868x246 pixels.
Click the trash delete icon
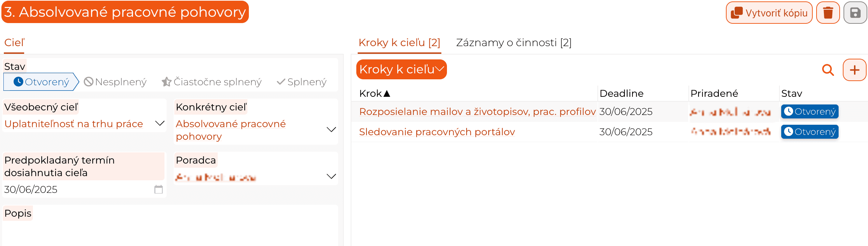[x=828, y=13]
